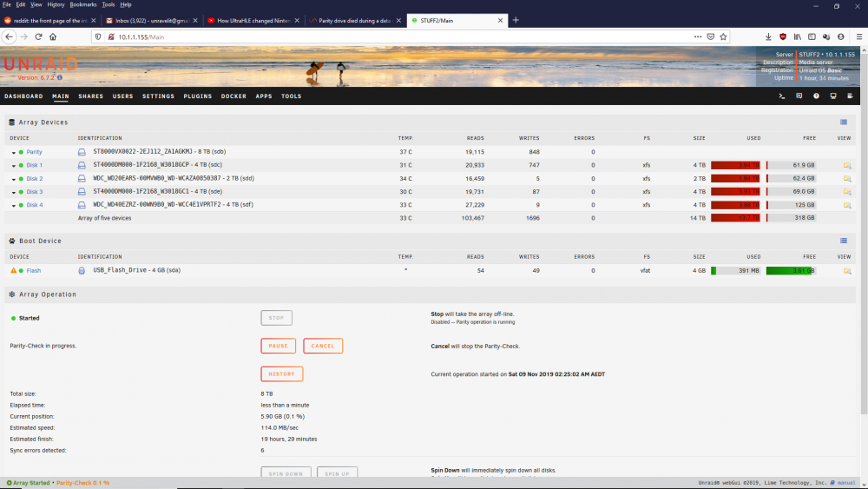Open the manual link in footer
Viewport: 868px width, 489px height.
pos(846,483)
